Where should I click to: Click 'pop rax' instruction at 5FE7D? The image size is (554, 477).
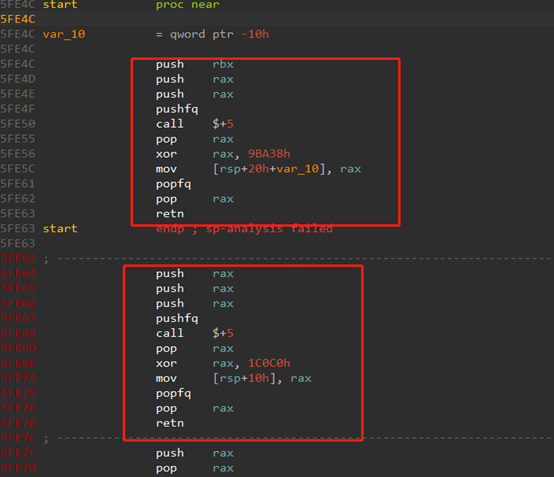pyautogui.click(x=195, y=468)
